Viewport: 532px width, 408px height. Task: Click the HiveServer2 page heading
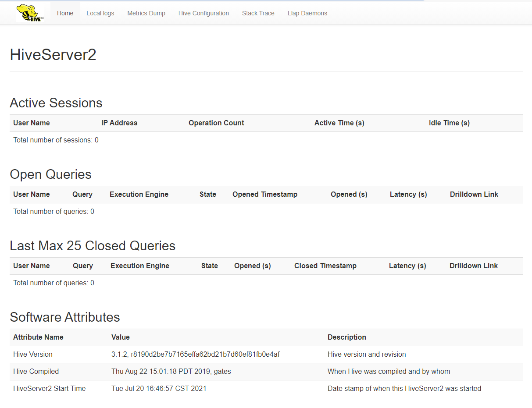(x=53, y=55)
